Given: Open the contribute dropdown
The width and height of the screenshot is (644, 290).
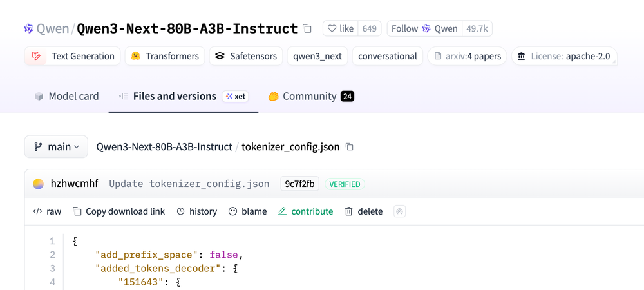Looking at the screenshot, I should pos(305,211).
